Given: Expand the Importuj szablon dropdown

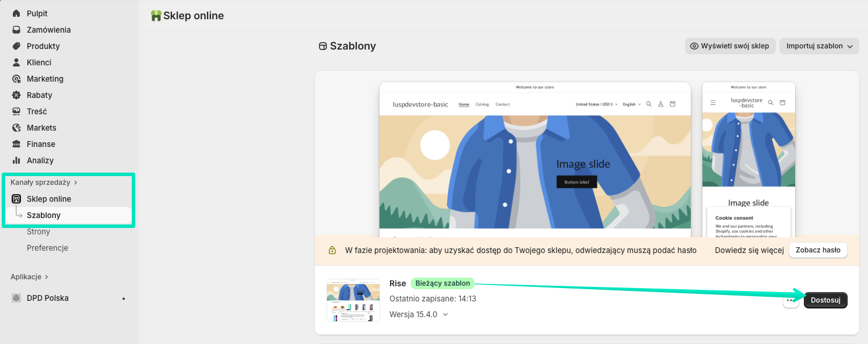Looking at the screenshot, I should [x=819, y=46].
